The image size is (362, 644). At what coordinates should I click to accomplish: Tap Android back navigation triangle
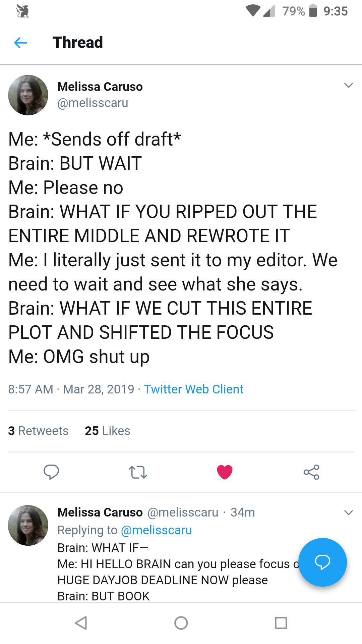(81, 623)
